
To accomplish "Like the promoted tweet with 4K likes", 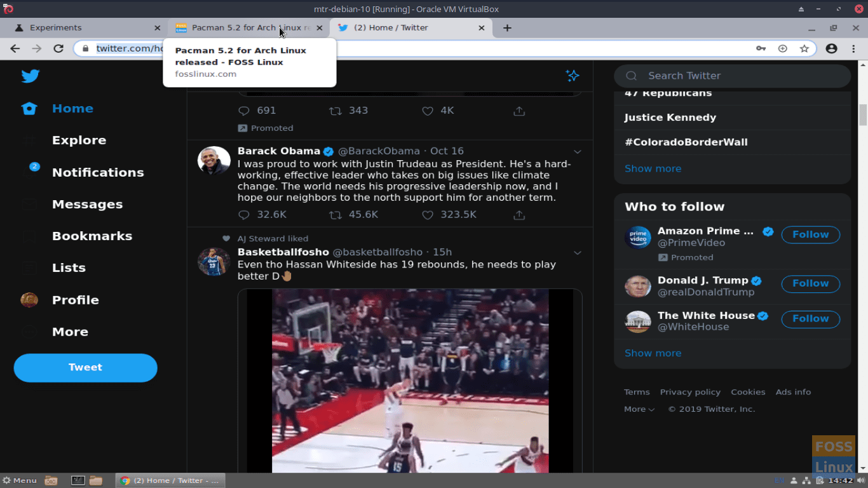I will [x=428, y=111].
